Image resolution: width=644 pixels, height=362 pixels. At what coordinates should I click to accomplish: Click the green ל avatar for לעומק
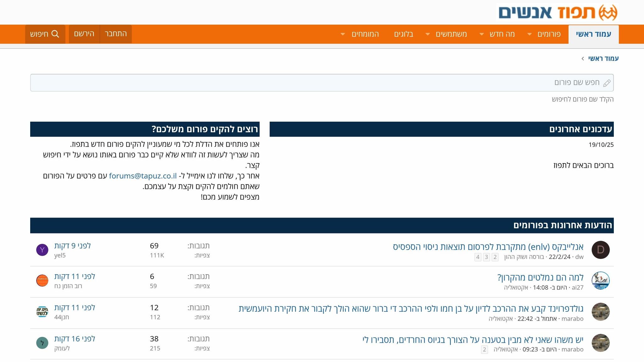click(x=42, y=343)
